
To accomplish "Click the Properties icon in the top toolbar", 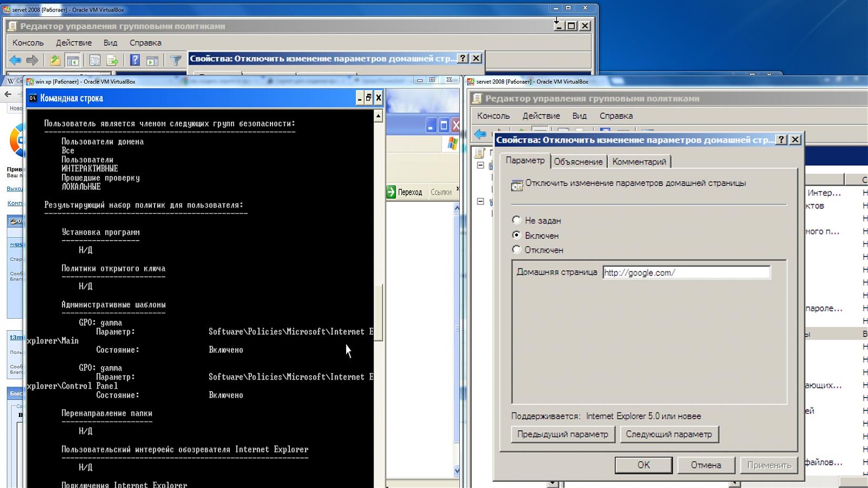I will tap(95, 60).
